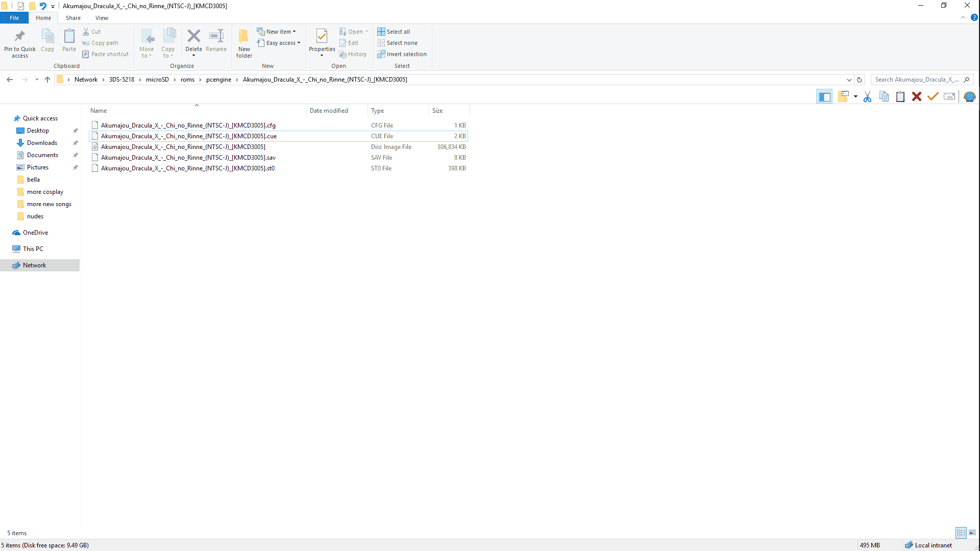Click the ribbon Cut button
Screen dimensions: 980x551
tap(91, 32)
